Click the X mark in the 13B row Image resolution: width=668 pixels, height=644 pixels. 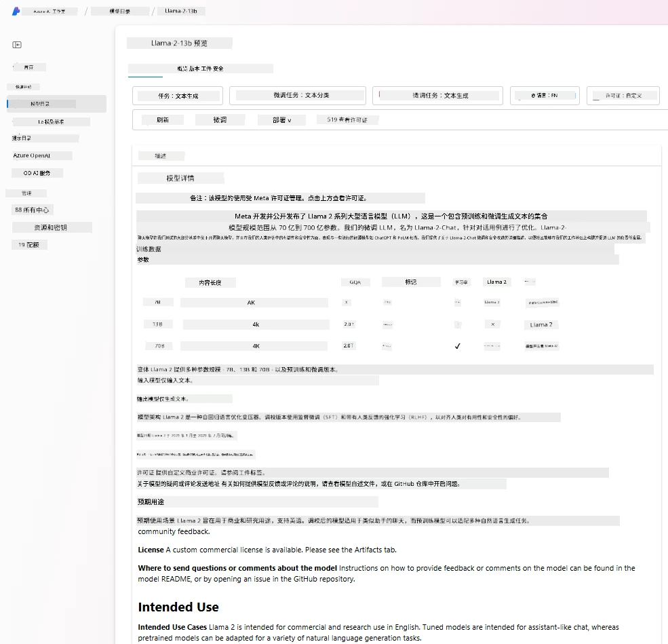click(493, 324)
